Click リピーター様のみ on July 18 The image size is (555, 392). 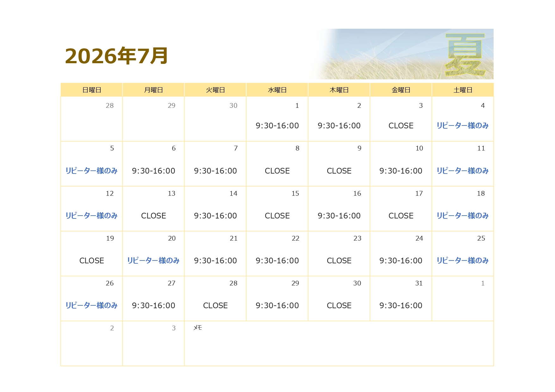point(463,216)
